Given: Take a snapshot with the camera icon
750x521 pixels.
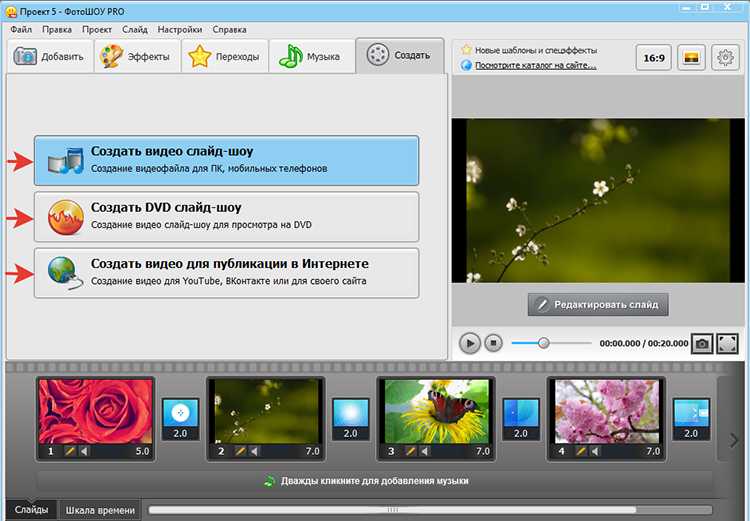Looking at the screenshot, I should click(x=702, y=344).
